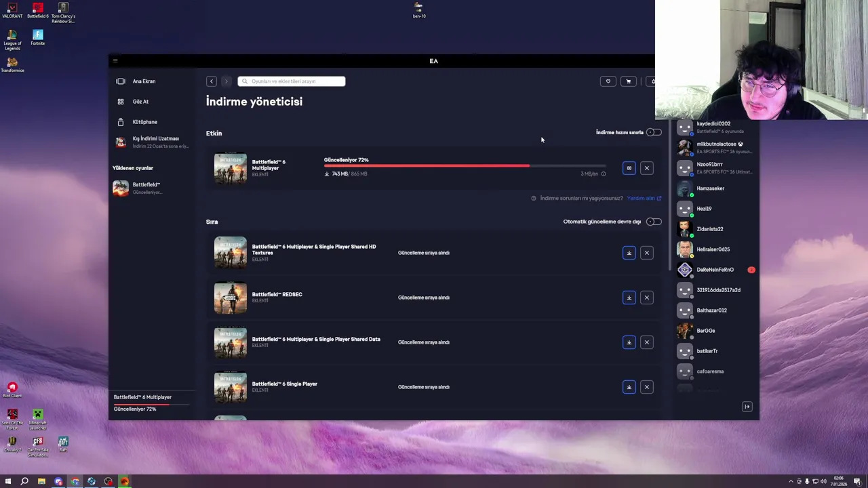Select Battlefield under Yüklenen oyunlar
Viewport: 868px width, 488px height.
coord(152,188)
